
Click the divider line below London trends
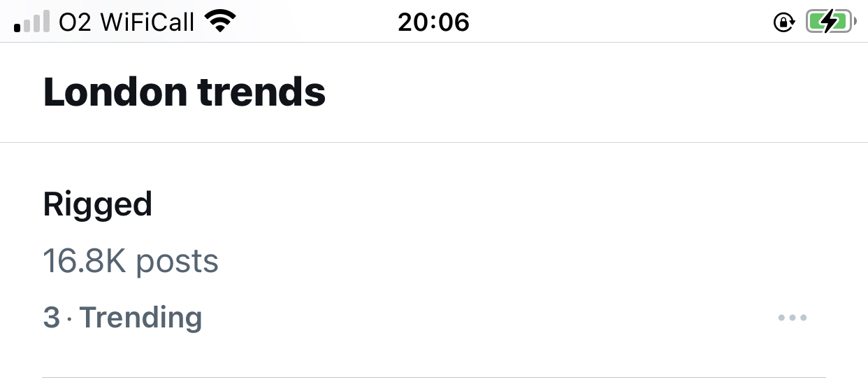(434, 143)
